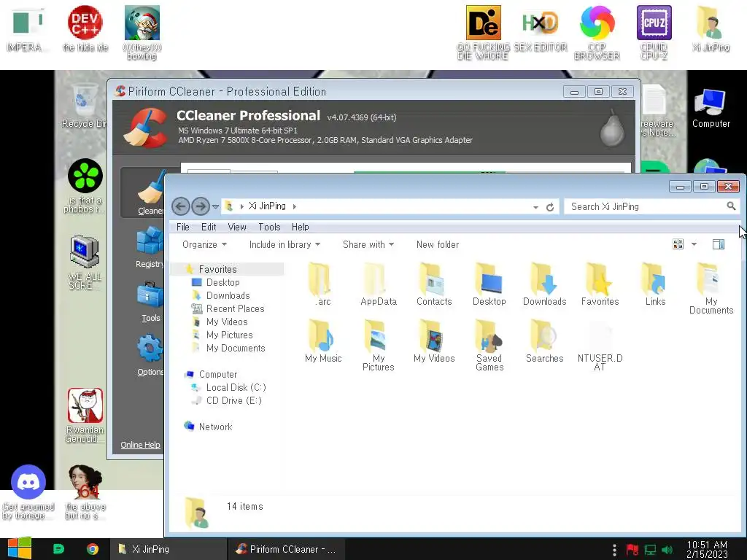747x560 pixels.
Task: Select Local Disk (C:) in navigation pane
Action: pos(236,388)
